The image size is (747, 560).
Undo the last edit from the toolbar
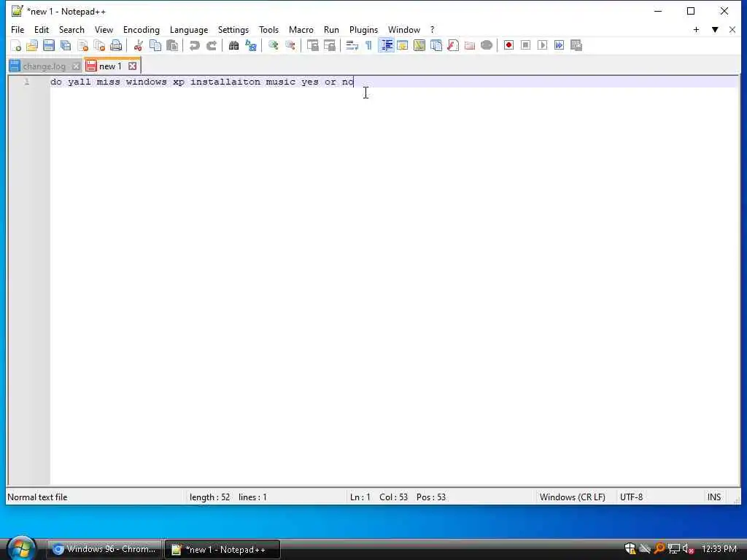click(194, 45)
